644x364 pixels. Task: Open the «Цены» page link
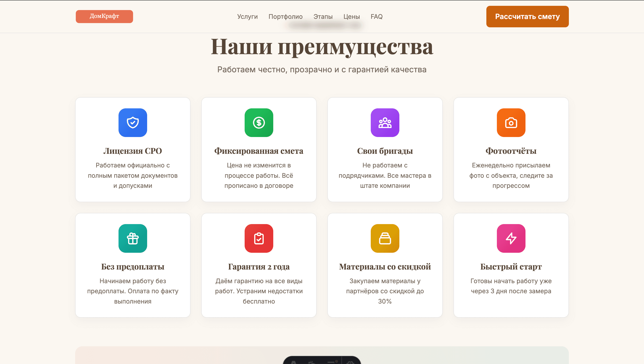(352, 17)
